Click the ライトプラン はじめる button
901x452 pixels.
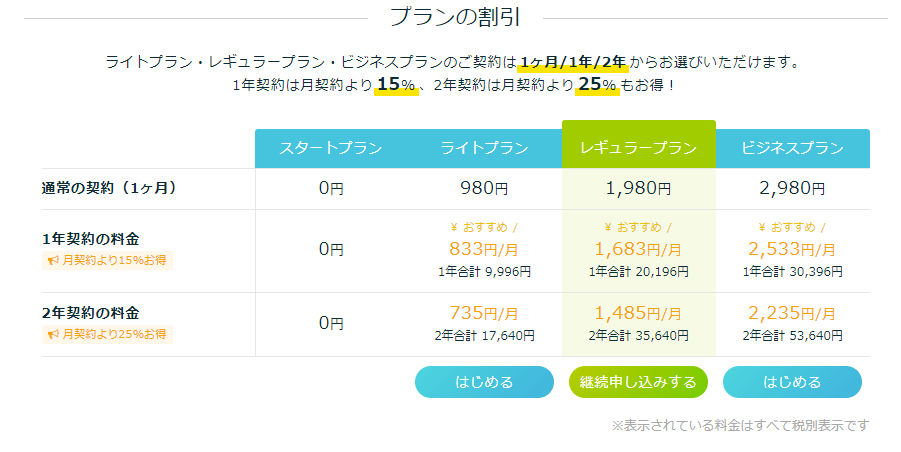(484, 382)
